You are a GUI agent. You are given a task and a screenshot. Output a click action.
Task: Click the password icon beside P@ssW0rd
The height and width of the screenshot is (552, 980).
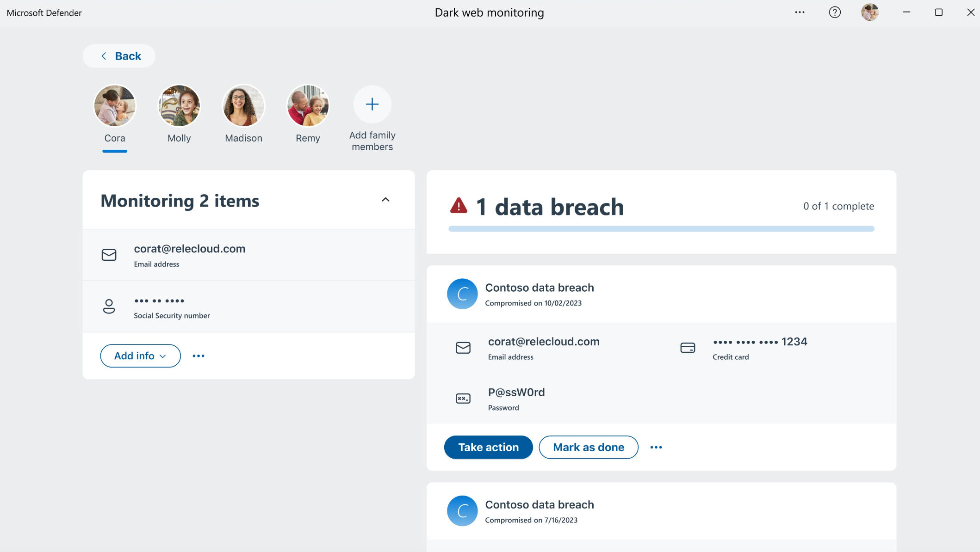pyautogui.click(x=463, y=399)
